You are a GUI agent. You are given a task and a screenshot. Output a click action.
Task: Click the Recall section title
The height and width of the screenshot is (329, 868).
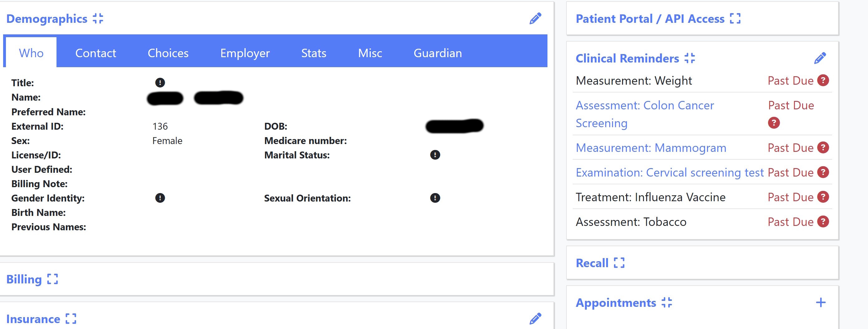click(592, 263)
